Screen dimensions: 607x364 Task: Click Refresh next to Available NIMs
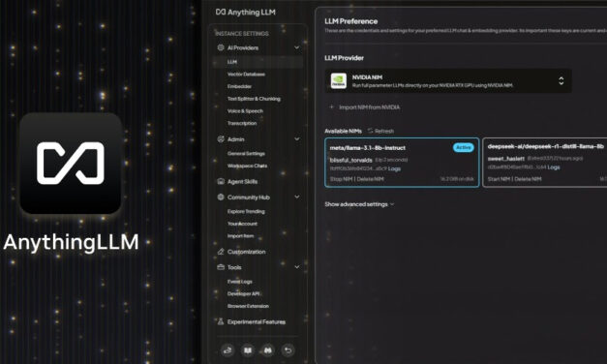[384, 131]
